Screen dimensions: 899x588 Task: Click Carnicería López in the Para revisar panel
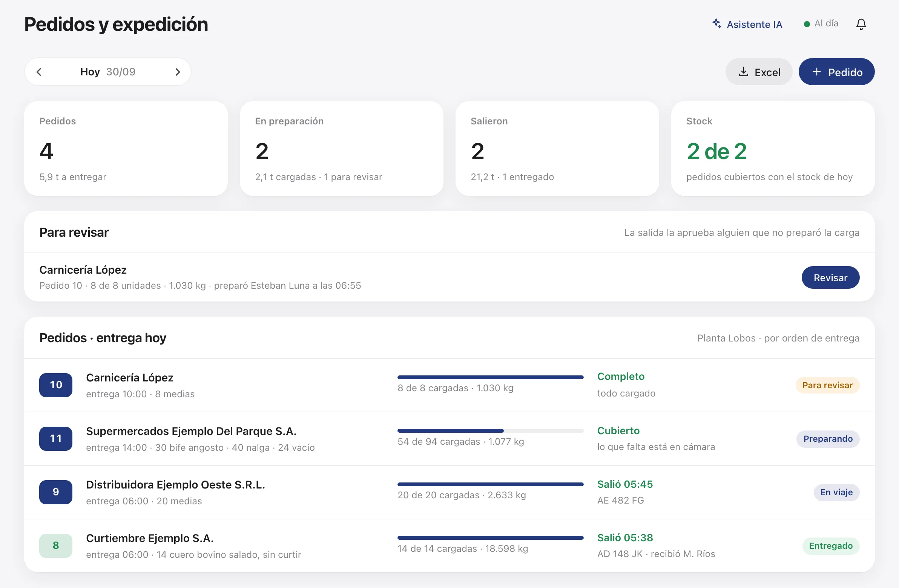point(83,270)
